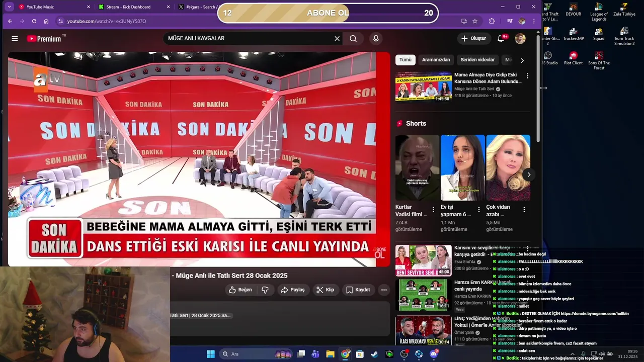The height and width of the screenshot is (362, 644).
Task: Open the Çok vidan azabı short thumbnail
Action: click(x=508, y=167)
